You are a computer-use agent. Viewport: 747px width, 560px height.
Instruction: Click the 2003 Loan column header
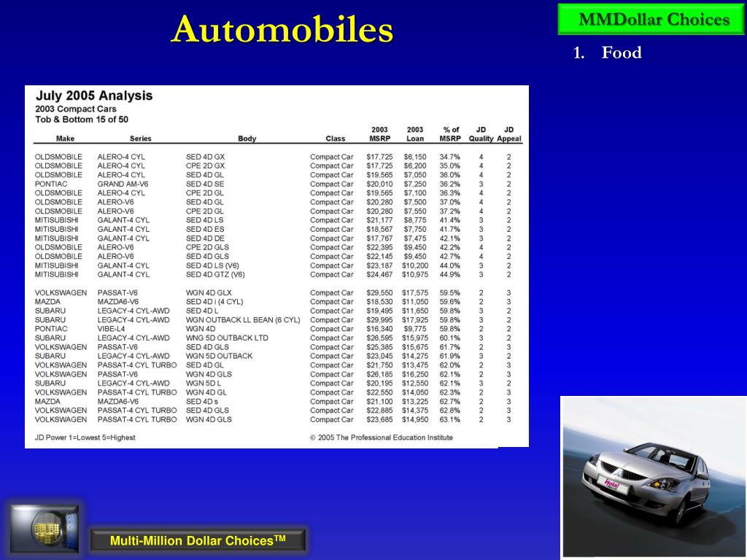(415, 134)
